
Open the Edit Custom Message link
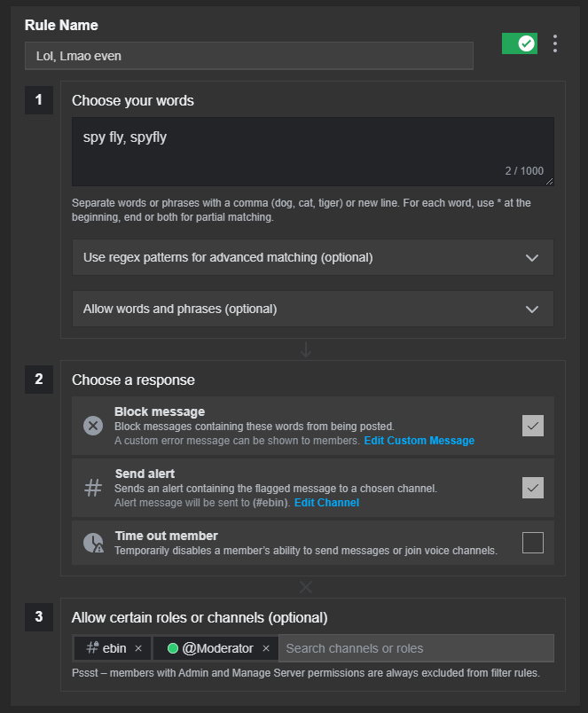point(419,441)
